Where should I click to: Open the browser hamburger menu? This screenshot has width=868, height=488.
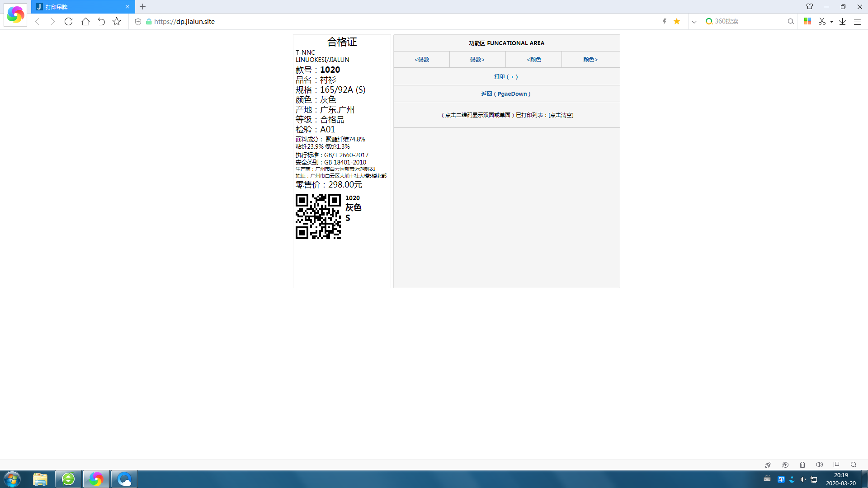tap(857, 21)
